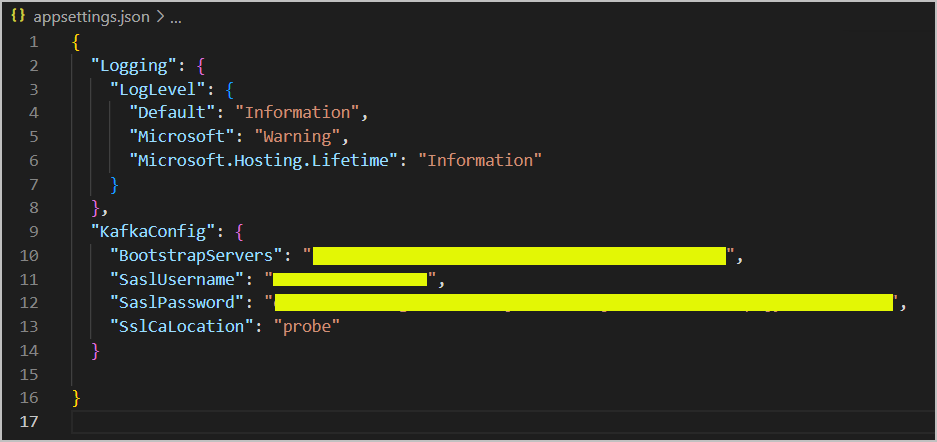Expand the breadcrumb ellipsis after appsettings.json

pyautogui.click(x=176, y=20)
